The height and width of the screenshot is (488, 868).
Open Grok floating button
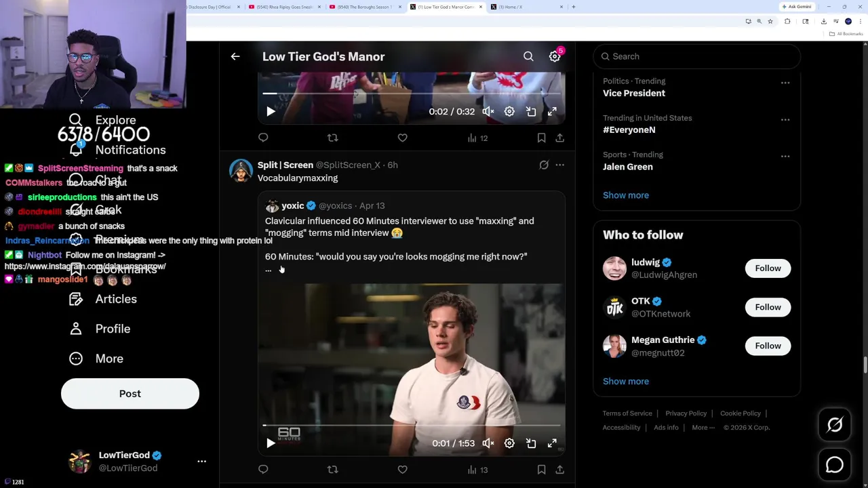tap(835, 425)
